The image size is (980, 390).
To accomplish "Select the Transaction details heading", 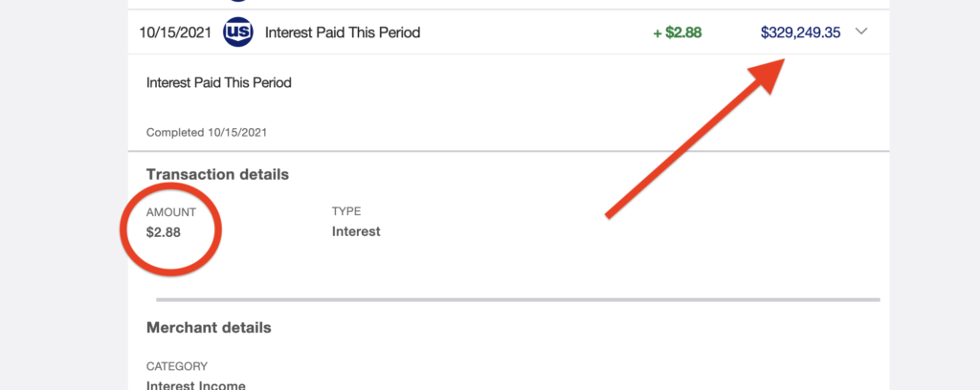I will click(x=217, y=175).
